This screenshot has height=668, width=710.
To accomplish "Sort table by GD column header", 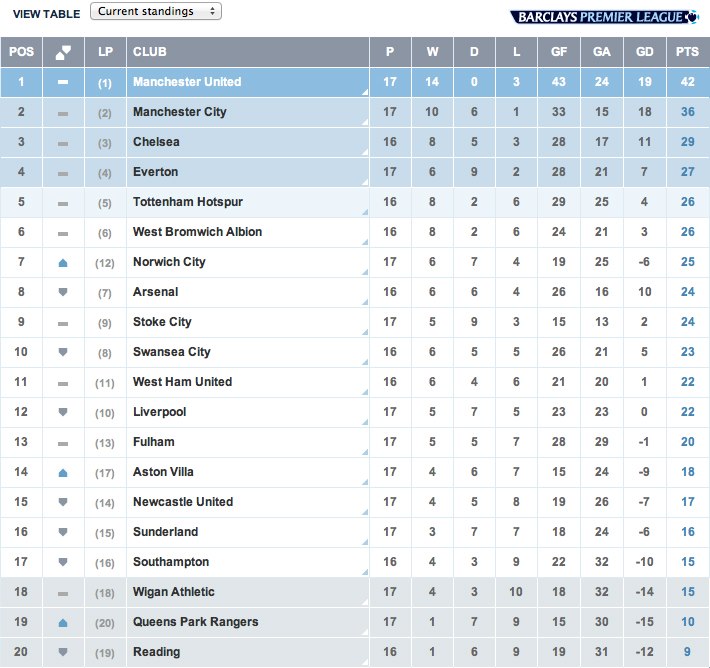I will point(644,52).
